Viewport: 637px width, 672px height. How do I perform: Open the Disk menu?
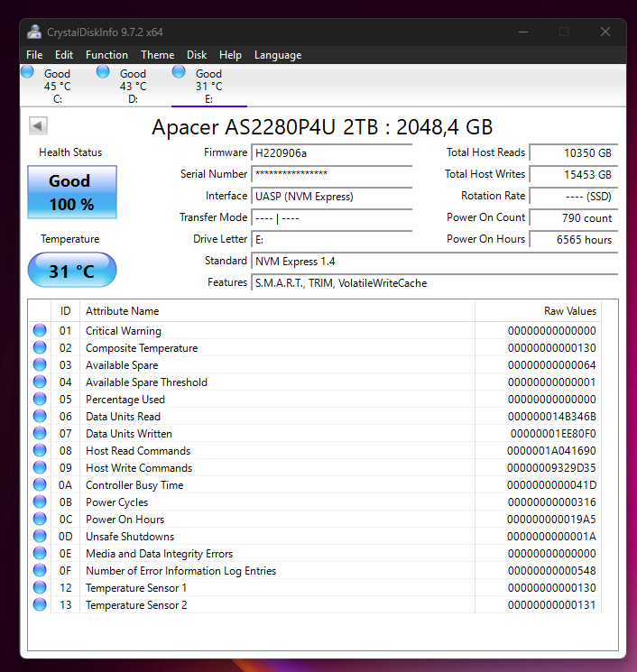pos(197,55)
